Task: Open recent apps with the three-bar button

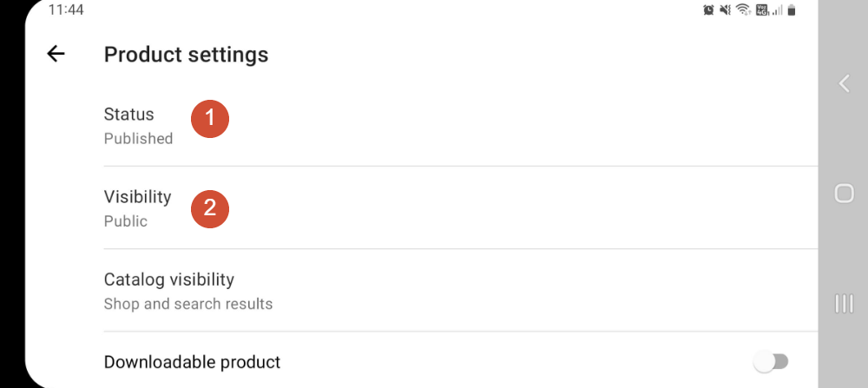Action: pos(844,303)
